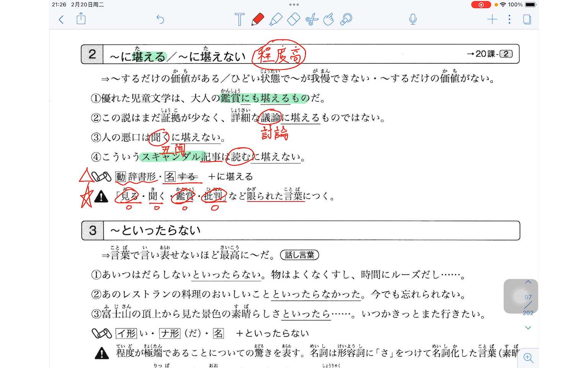Open the zoom magnifier button
588x368 pixels.
tap(529, 358)
